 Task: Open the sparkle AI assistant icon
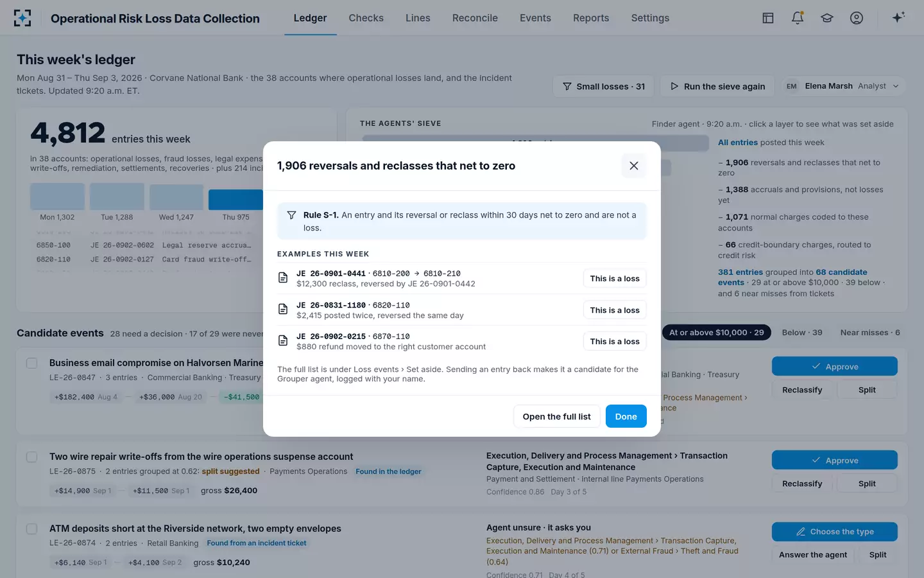pos(898,18)
